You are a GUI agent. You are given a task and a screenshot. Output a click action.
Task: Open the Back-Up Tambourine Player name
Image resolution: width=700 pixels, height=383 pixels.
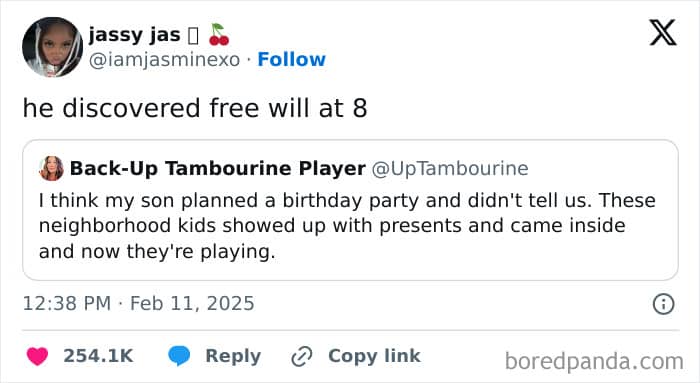[218, 169]
